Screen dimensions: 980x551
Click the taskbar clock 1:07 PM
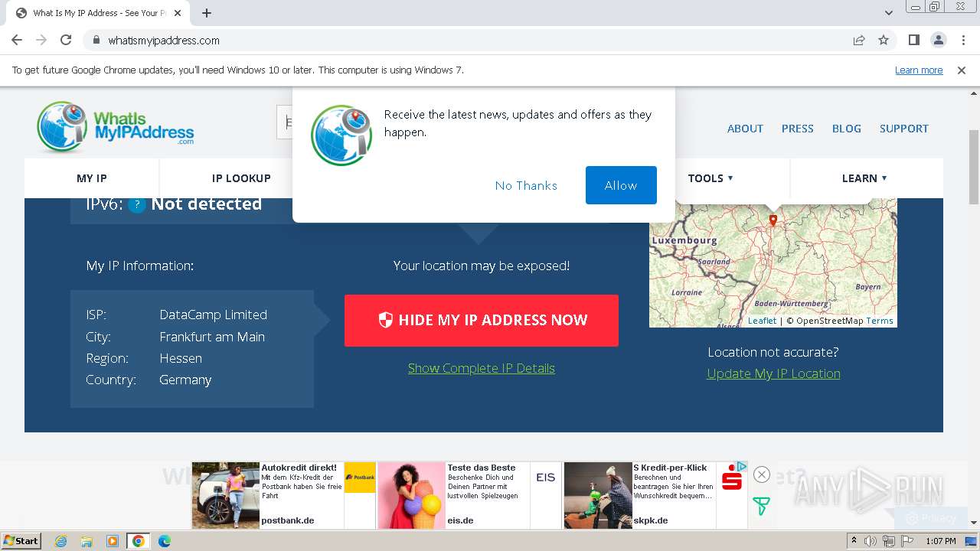tap(941, 541)
